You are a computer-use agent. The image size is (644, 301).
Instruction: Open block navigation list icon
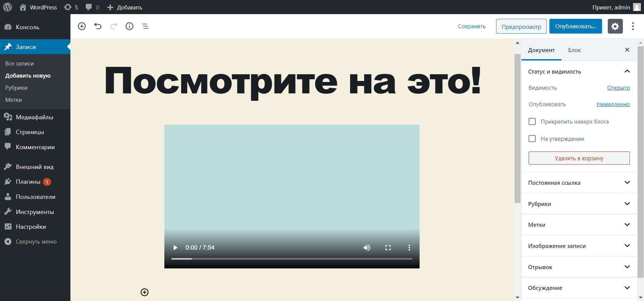(145, 26)
